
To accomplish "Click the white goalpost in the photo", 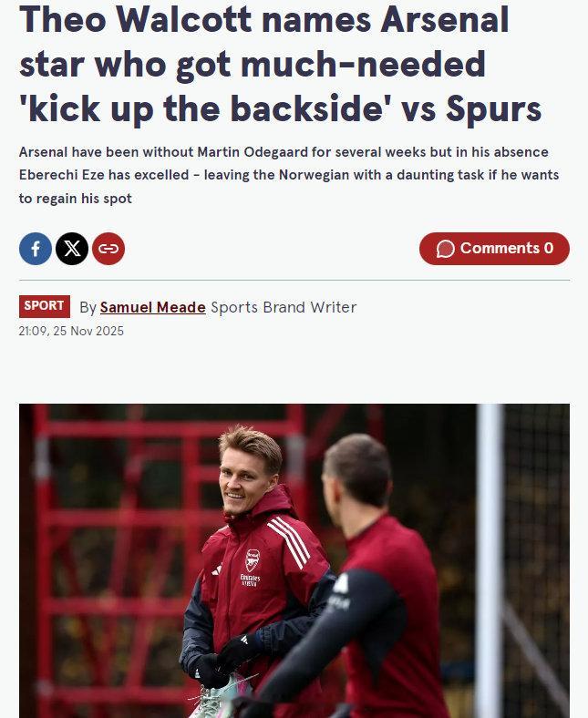I will tap(490, 561).
